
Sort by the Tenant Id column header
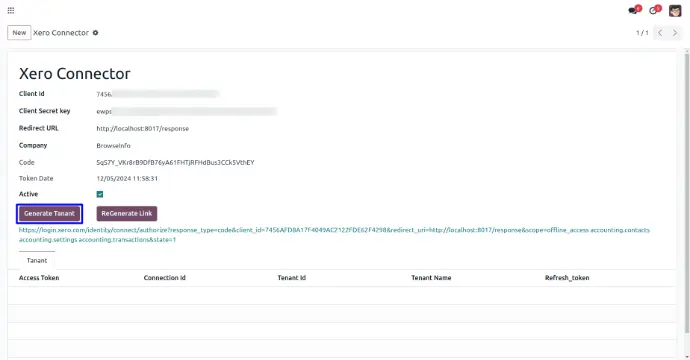pos(291,278)
